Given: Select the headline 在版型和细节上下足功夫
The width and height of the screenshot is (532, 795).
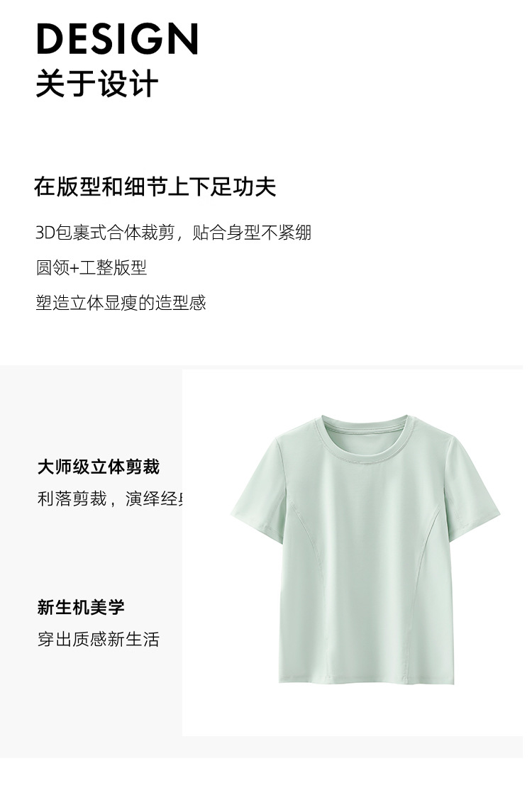Looking at the screenshot, I should (155, 187).
